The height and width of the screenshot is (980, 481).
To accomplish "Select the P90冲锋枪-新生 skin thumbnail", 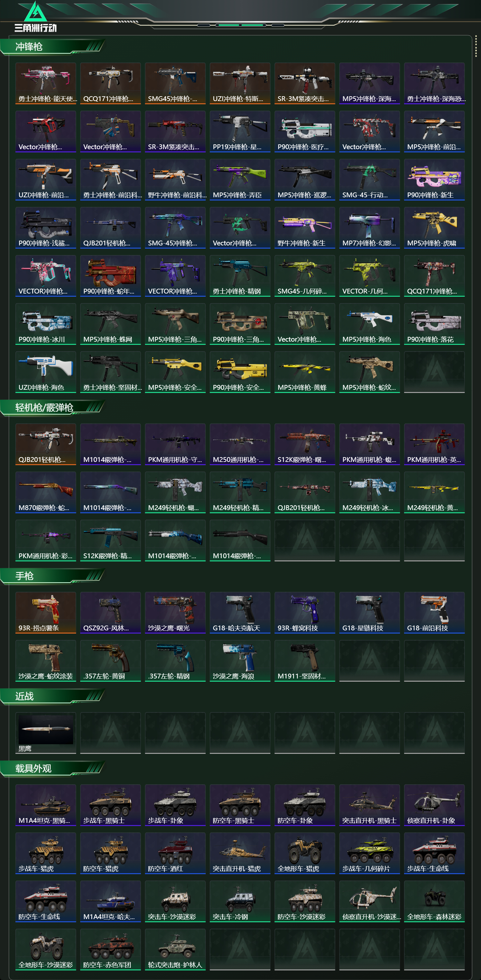I will pyautogui.click(x=434, y=180).
